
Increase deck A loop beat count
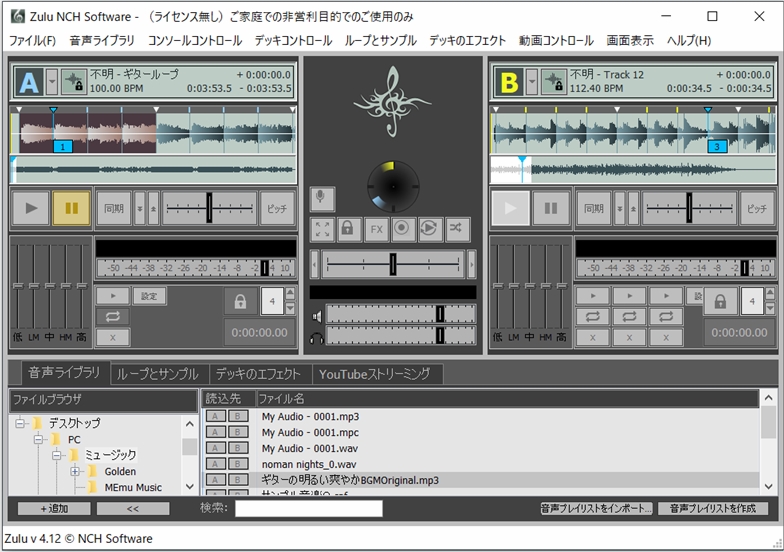(x=290, y=294)
